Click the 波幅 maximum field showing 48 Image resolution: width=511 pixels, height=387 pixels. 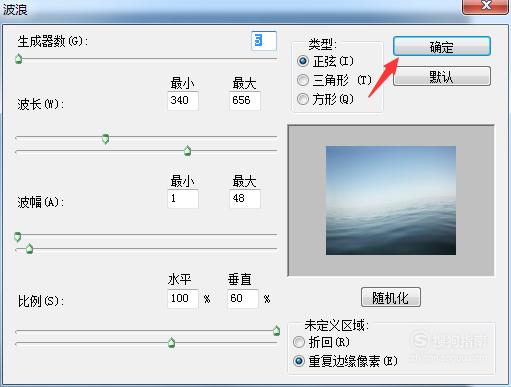tap(245, 199)
